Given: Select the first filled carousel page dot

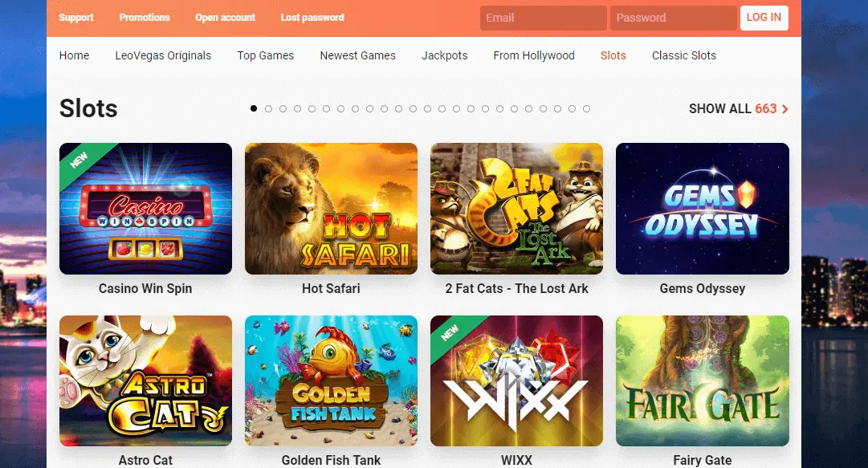Looking at the screenshot, I should tap(254, 108).
